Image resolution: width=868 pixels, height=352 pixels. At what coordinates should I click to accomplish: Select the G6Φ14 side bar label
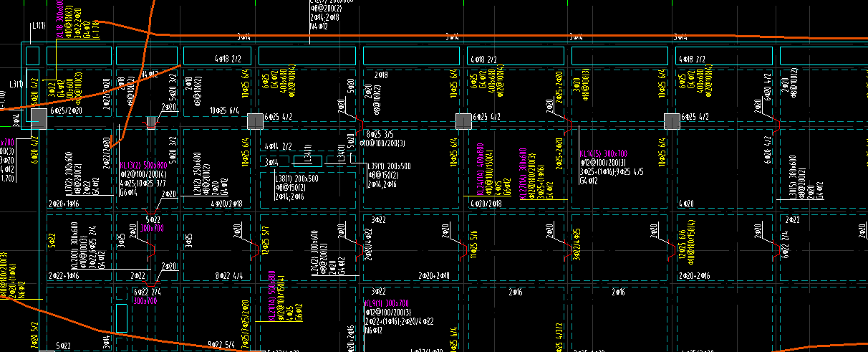coord(129,192)
